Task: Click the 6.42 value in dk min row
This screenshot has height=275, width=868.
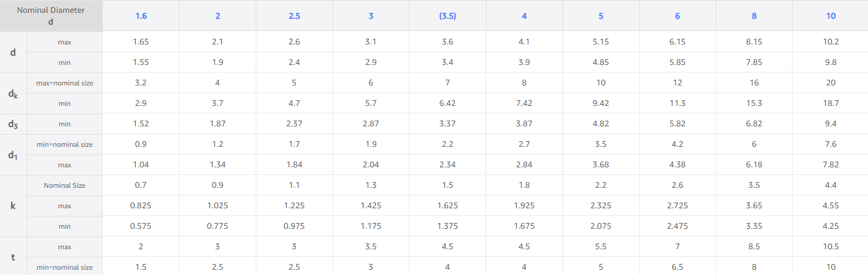Action: tap(448, 104)
